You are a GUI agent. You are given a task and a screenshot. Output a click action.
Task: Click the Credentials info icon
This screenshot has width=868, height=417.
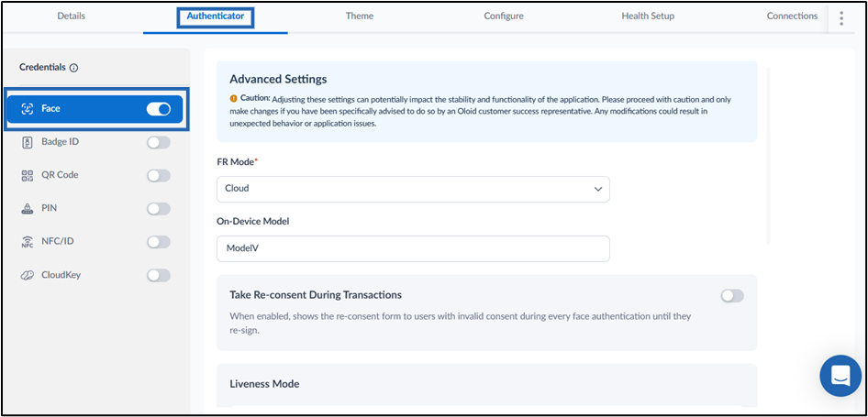click(74, 68)
